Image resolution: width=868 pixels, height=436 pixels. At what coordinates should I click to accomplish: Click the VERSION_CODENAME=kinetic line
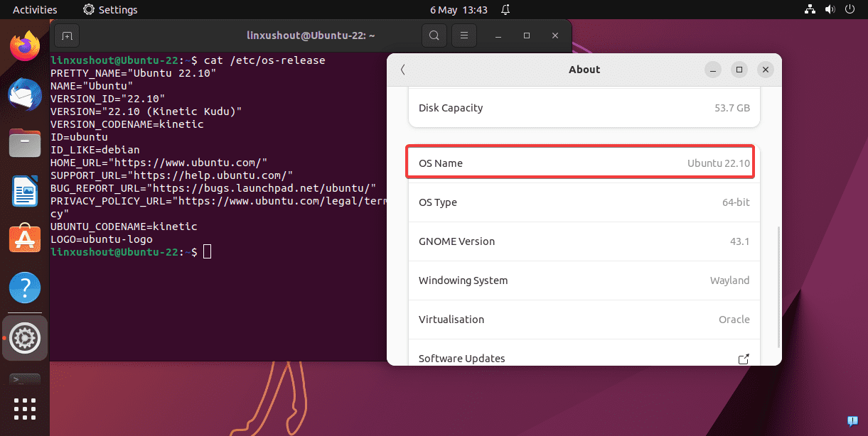127,124
